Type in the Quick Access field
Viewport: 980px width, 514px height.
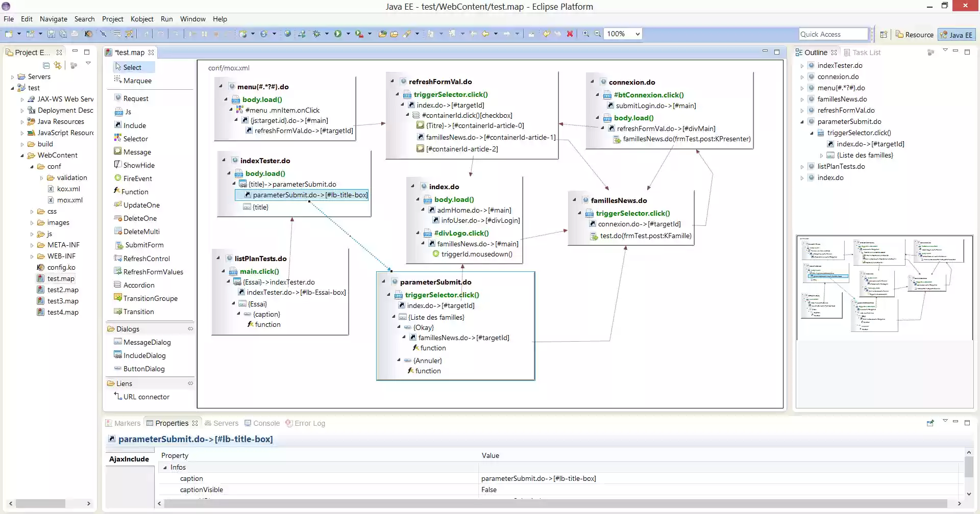click(x=833, y=34)
